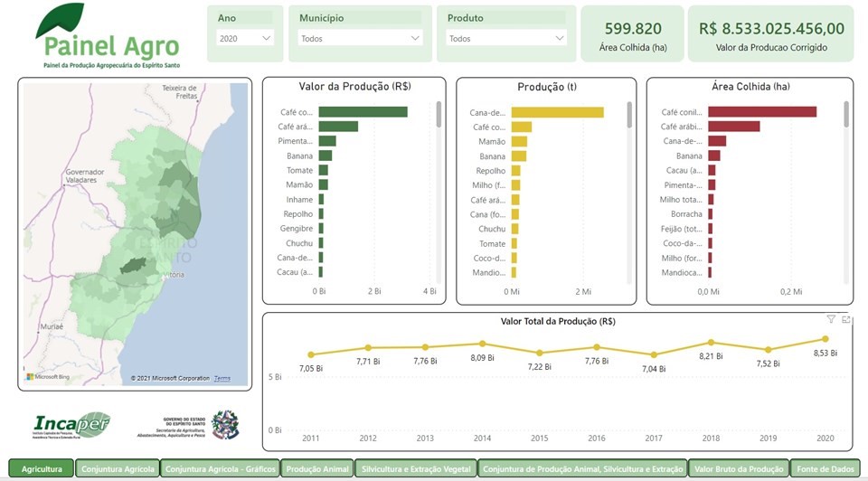Viewport: 868px width, 481px height.
Task: Open the Produção Animal tab
Action: click(316, 469)
